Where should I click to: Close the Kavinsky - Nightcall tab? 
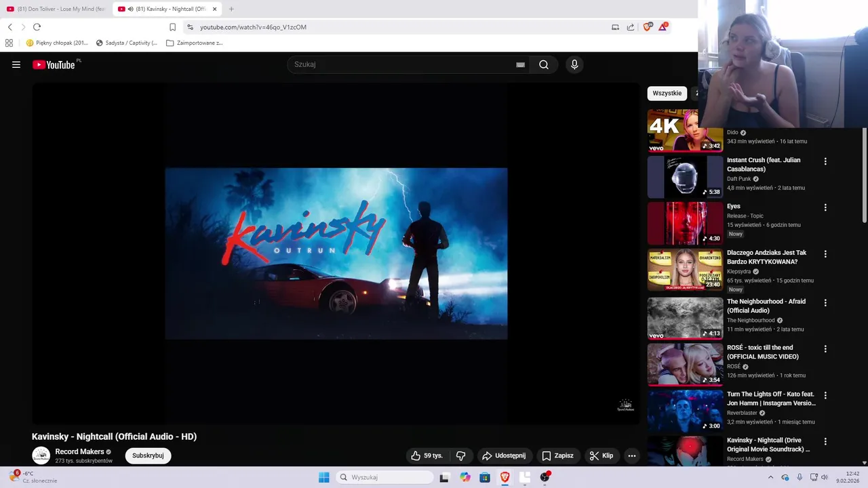(x=215, y=9)
